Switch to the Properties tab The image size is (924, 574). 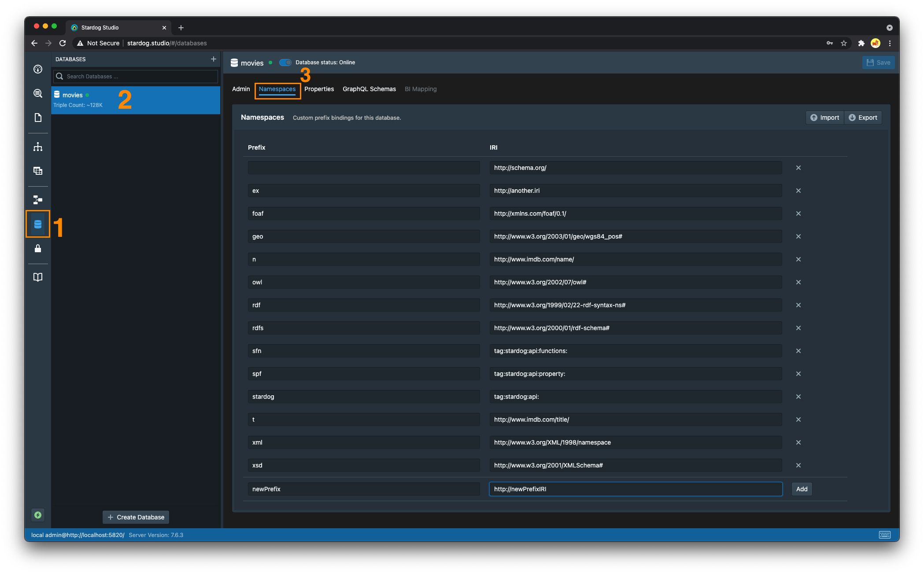pos(319,89)
